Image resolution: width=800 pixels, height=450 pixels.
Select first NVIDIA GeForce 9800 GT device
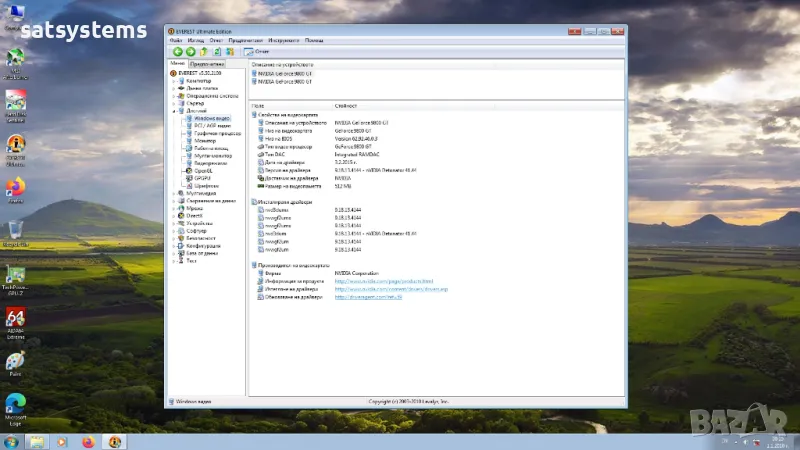(283, 73)
